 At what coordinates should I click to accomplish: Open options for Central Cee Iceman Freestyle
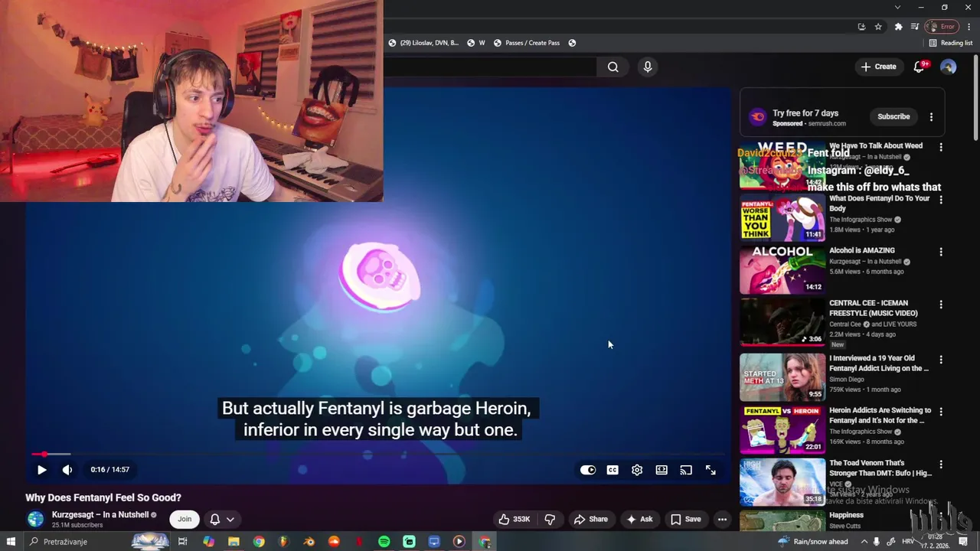coord(941,305)
